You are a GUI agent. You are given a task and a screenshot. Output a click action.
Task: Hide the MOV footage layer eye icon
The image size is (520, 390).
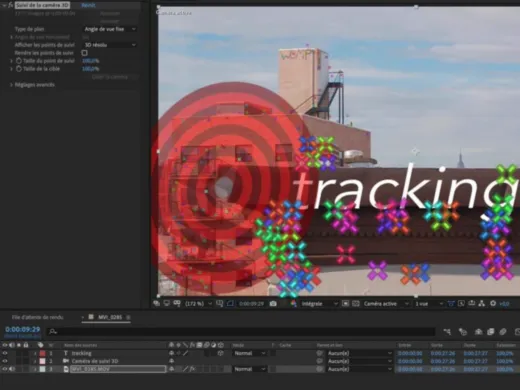[x=5, y=369]
